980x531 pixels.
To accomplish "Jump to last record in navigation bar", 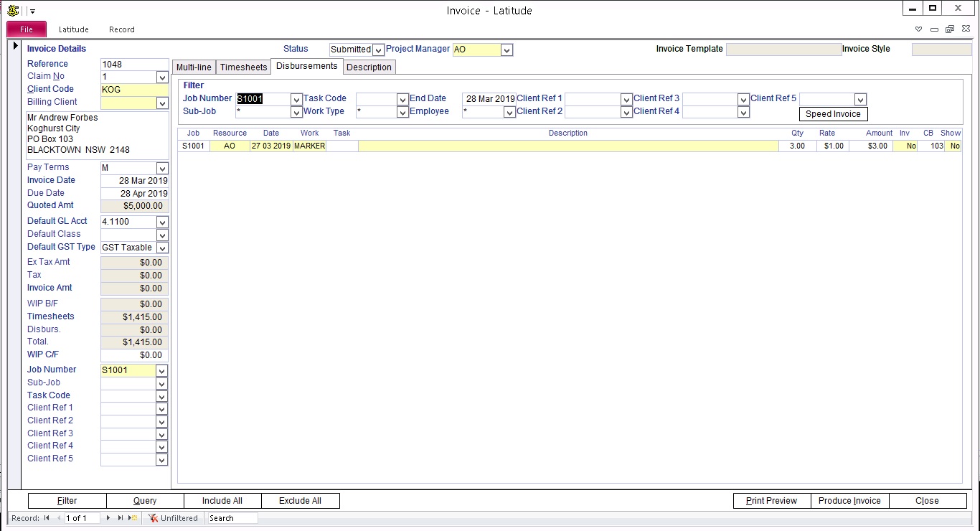I will click(x=121, y=518).
